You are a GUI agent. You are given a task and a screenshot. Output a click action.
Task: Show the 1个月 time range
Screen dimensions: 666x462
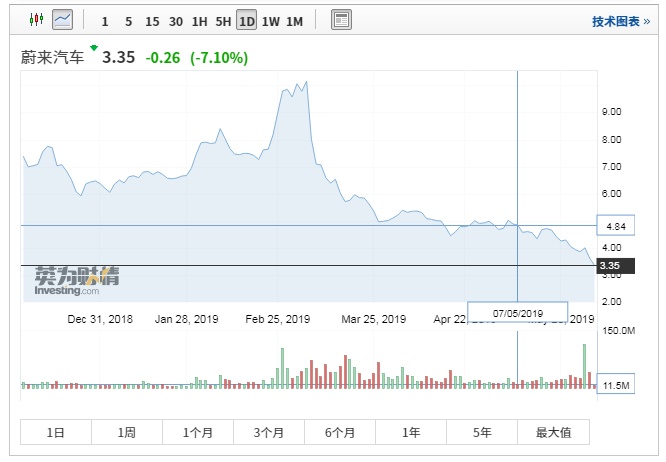[198, 432]
